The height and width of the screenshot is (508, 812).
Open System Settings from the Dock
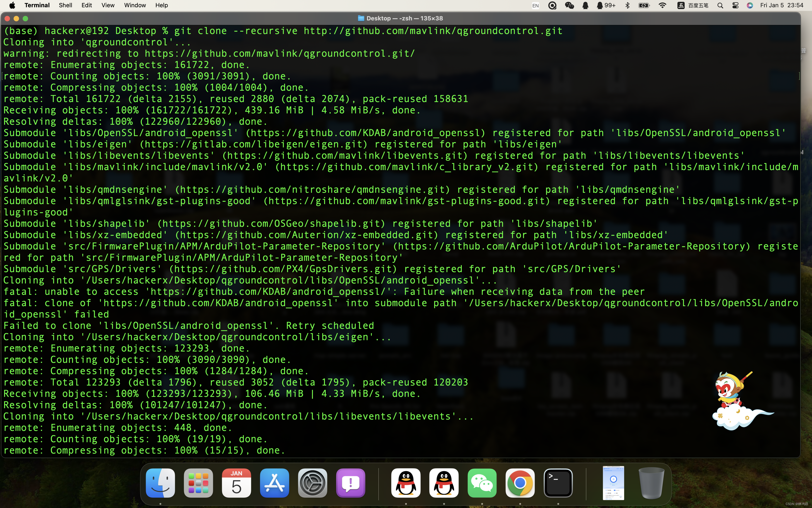click(312, 483)
